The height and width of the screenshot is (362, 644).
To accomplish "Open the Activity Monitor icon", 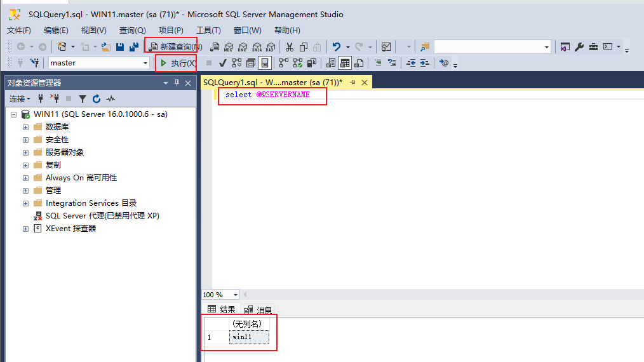I will 386,47.
